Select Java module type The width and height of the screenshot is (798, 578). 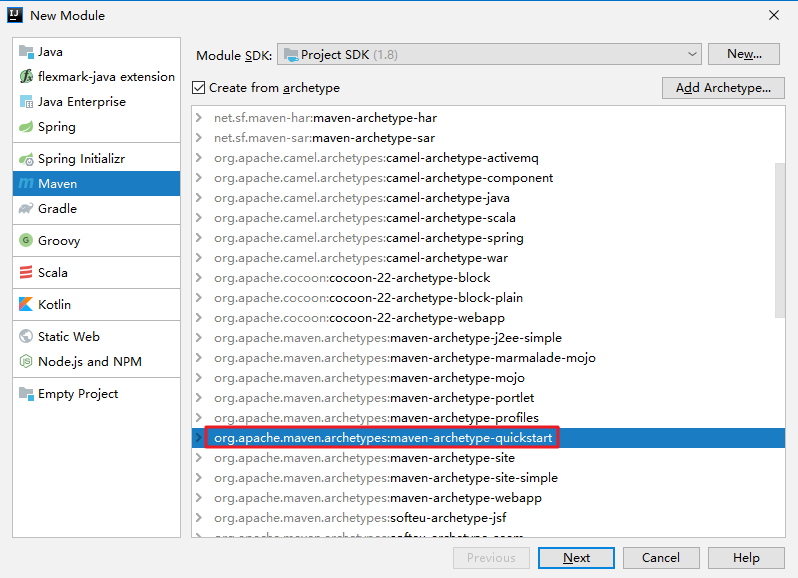click(96, 51)
